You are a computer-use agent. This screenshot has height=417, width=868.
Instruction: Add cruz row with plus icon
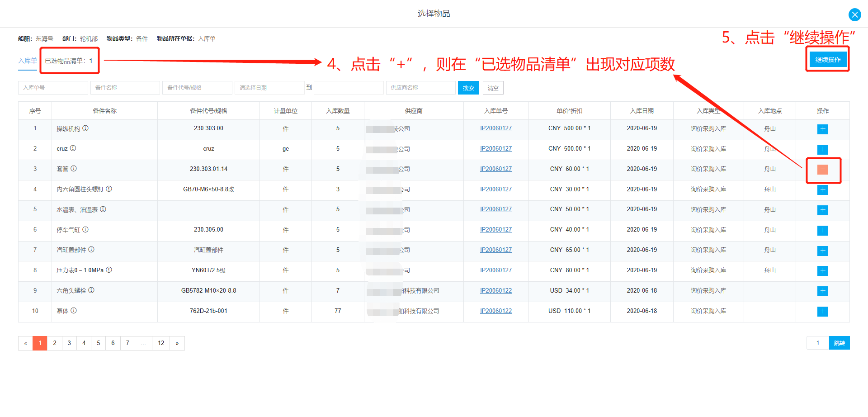822,149
